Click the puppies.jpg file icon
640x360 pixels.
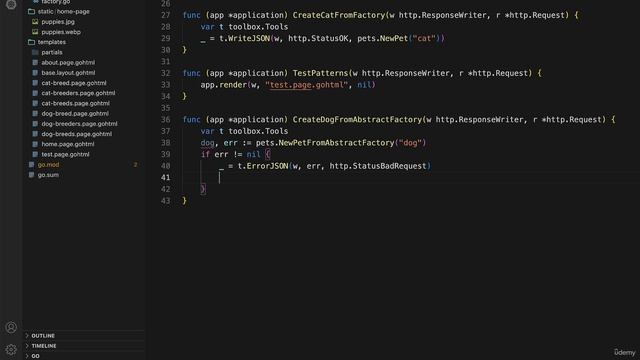[35, 22]
